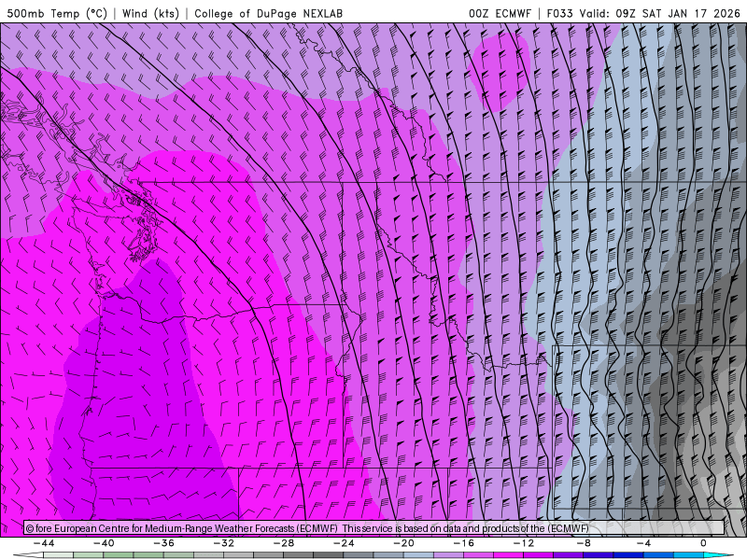Screen dimensions: 747x560
Task: Click the -4 color scale label
Action: tap(643, 543)
